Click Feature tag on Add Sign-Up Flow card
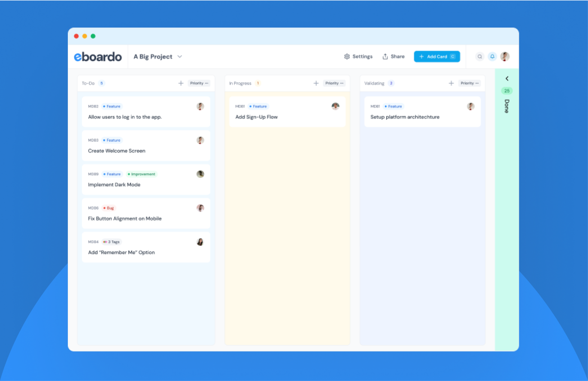The image size is (588, 381). tap(258, 106)
